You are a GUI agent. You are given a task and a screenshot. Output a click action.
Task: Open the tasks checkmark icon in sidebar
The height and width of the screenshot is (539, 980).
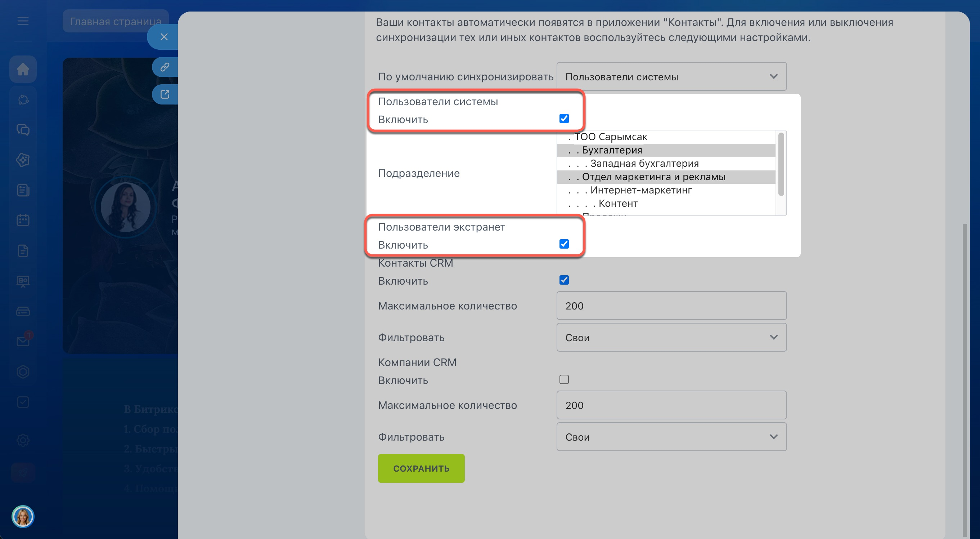pos(23,402)
